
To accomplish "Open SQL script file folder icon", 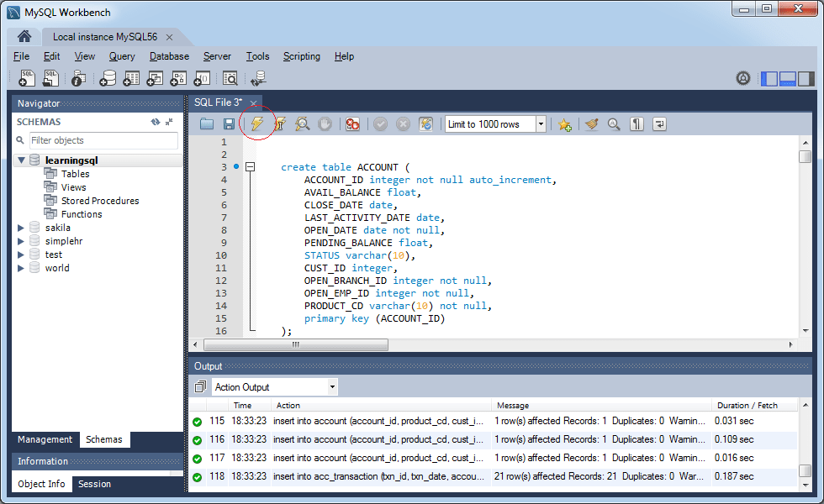I will (x=207, y=124).
